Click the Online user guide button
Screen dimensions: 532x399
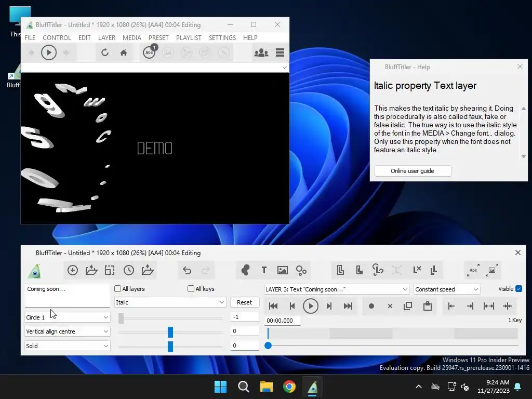point(413,171)
